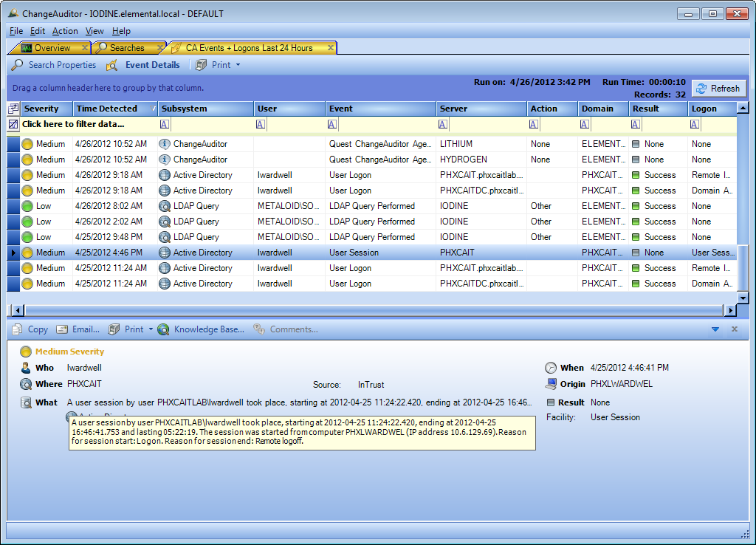Open User filter operator button

pyautogui.click(x=261, y=124)
